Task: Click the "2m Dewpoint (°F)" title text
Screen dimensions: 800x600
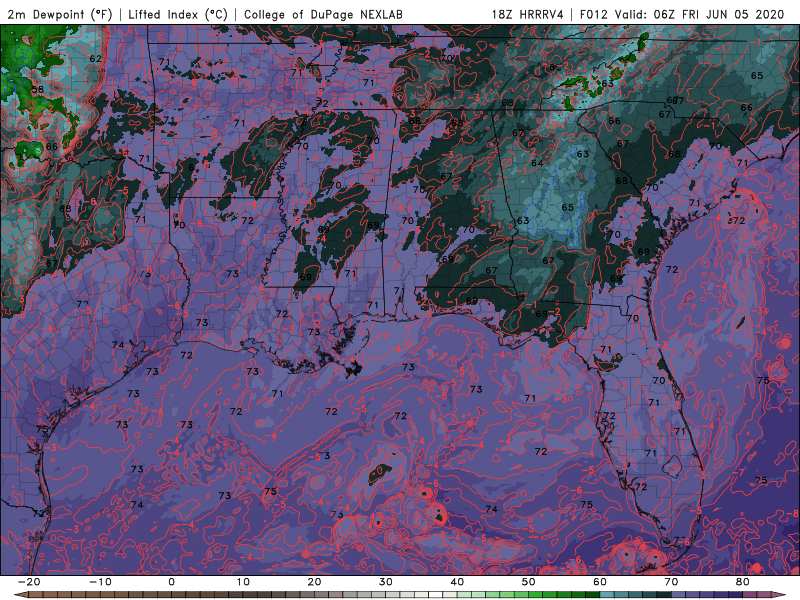Action: [x=60, y=14]
